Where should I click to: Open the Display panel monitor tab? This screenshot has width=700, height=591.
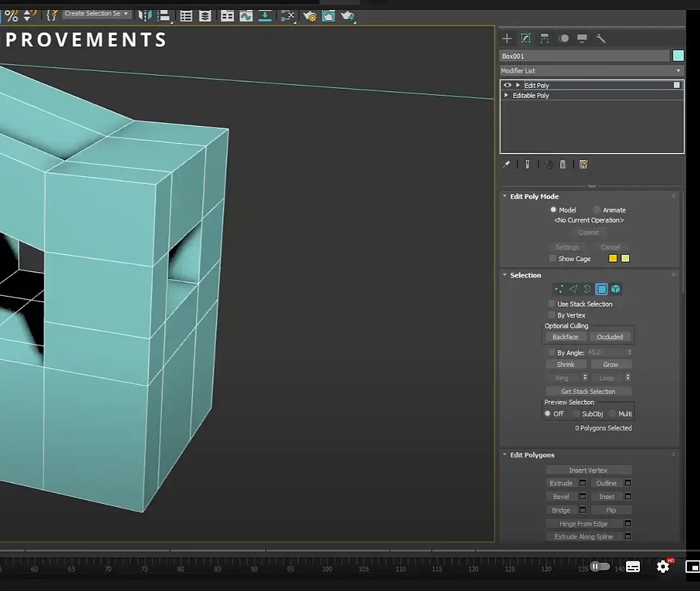[582, 39]
